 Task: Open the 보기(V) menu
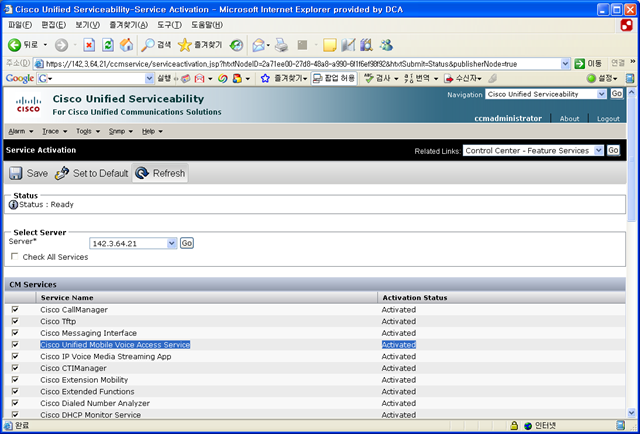[x=87, y=25]
